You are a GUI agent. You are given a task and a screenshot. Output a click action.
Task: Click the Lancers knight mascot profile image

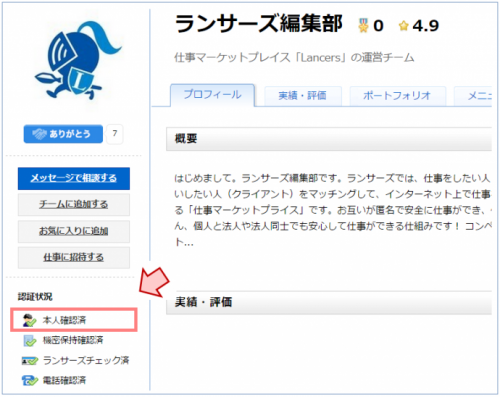pos(78,61)
